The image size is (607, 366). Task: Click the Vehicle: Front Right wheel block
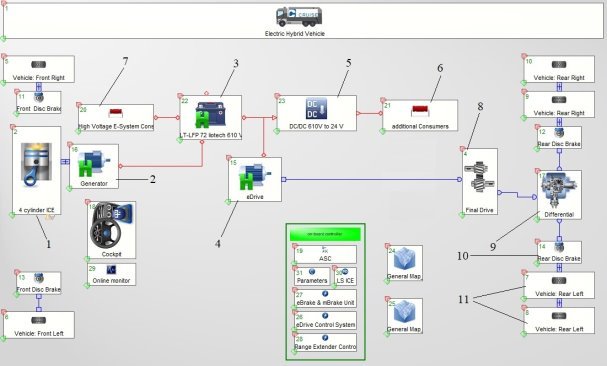pos(39,69)
